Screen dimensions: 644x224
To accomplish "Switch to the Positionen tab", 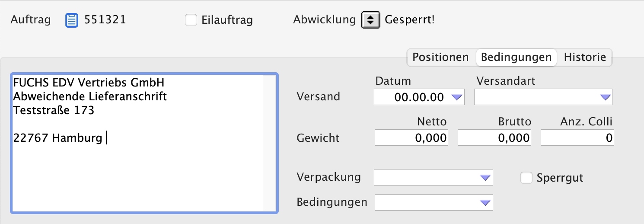I will pos(440,57).
